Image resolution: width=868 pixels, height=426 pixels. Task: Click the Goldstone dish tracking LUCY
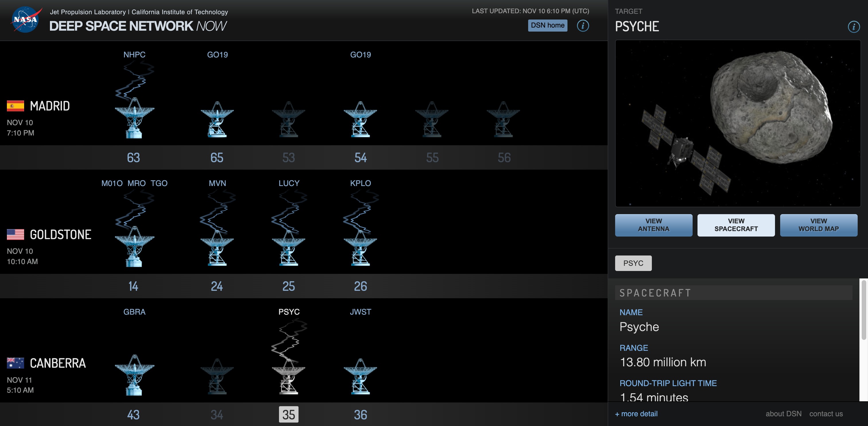tap(288, 249)
